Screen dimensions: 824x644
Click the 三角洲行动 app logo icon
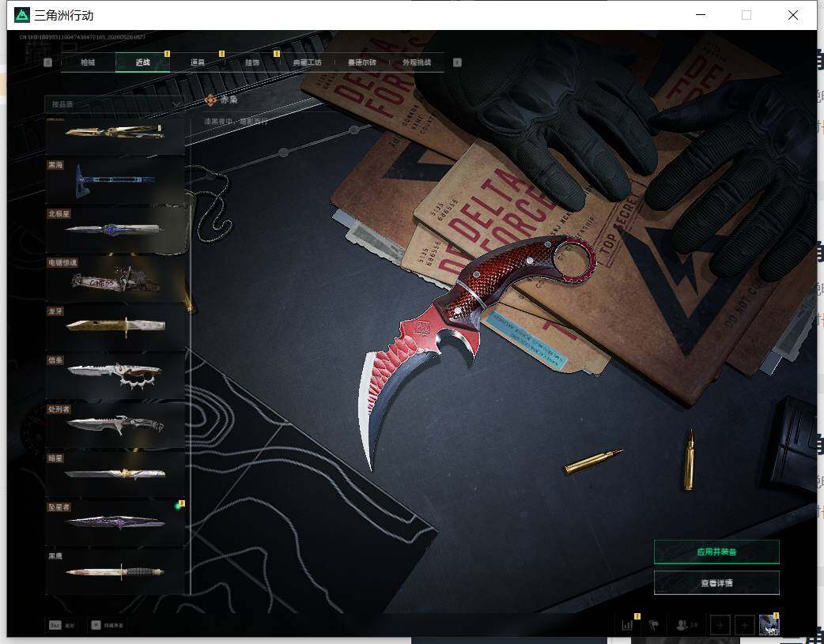[22, 15]
